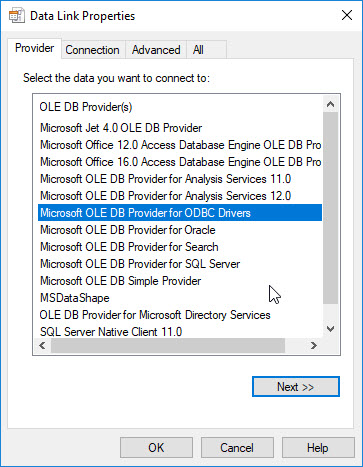Select SQL Server Native Client 11.0
The image size is (363, 467).
[x=111, y=332]
